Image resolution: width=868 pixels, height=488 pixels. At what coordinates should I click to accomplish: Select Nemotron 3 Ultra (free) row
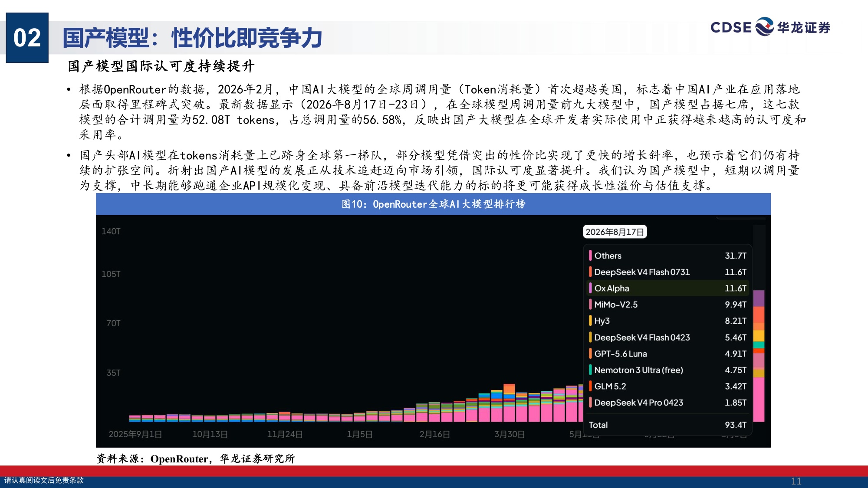pyautogui.click(x=667, y=370)
